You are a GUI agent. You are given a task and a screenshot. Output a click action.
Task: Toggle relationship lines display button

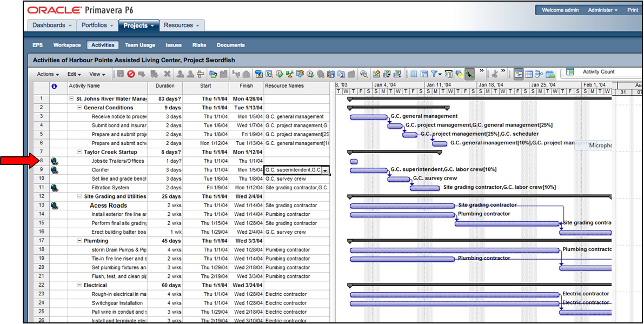469,74
